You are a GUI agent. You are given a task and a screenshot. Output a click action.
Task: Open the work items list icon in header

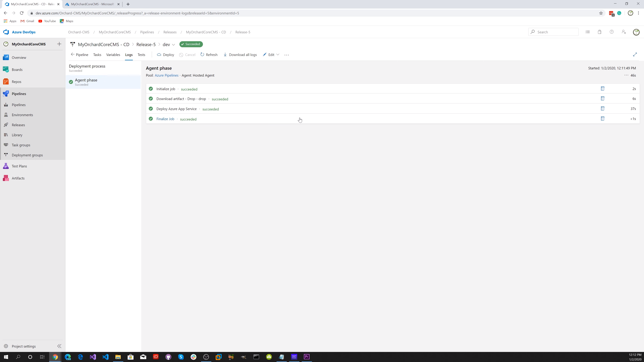[587, 32]
